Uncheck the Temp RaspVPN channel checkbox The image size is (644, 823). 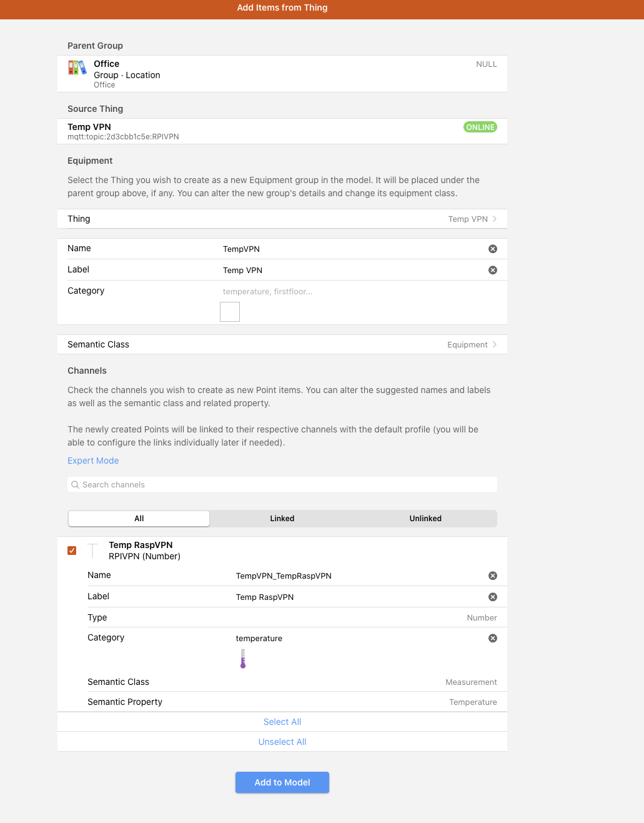click(72, 551)
